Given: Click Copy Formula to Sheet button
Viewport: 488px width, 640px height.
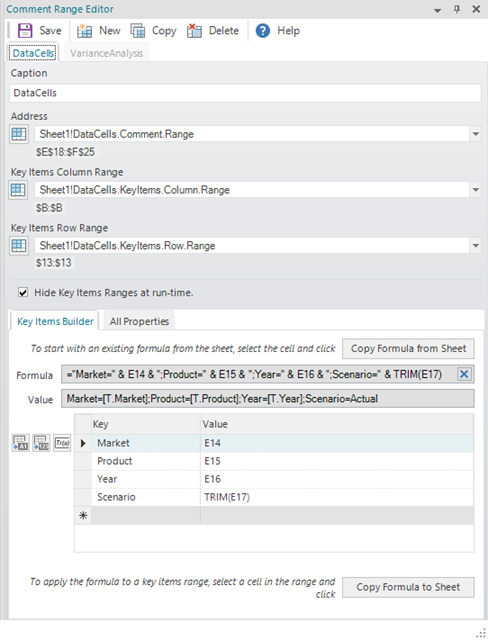Looking at the screenshot, I should pyautogui.click(x=408, y=587).
